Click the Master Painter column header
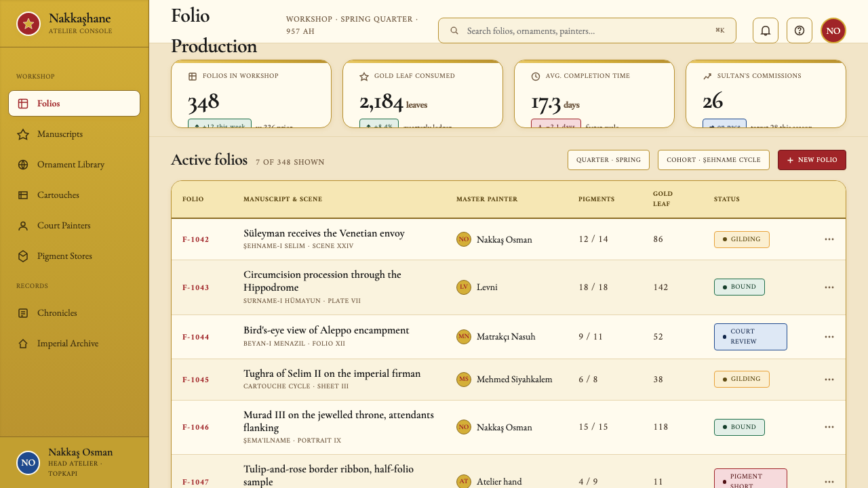The width and height of the screenshot is (868, 488). [487, 199]
